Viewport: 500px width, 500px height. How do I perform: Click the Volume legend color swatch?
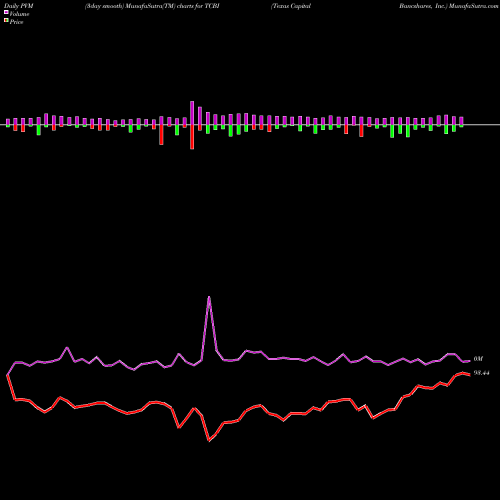coord(6,13)
